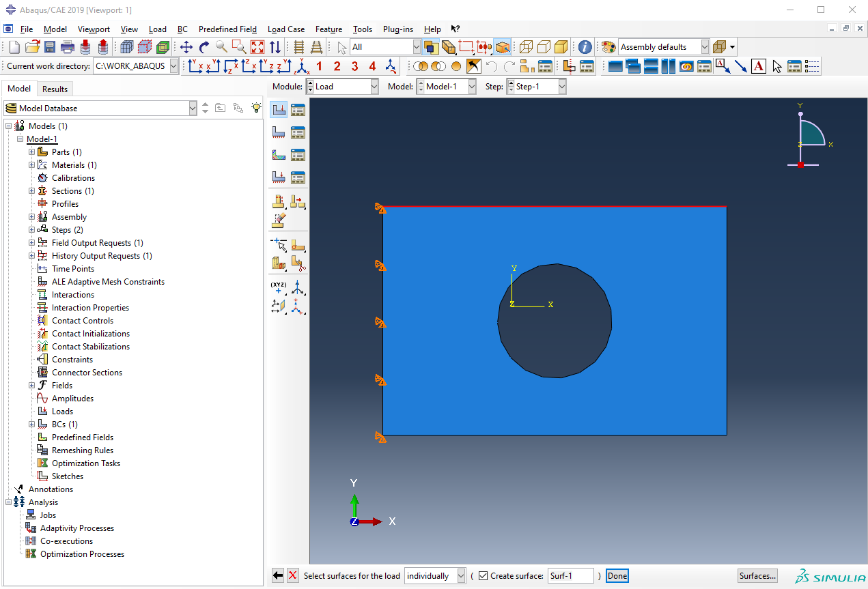868x589 pixels.
Task: Click the Auto-Fit View icon
Action: tap(257, 47)
